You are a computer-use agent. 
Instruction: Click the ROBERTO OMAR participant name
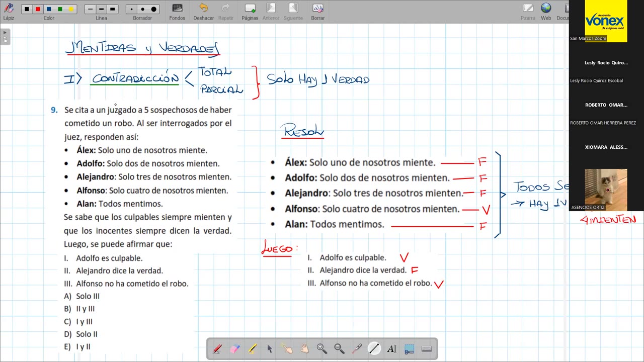(x=606, y=105)
